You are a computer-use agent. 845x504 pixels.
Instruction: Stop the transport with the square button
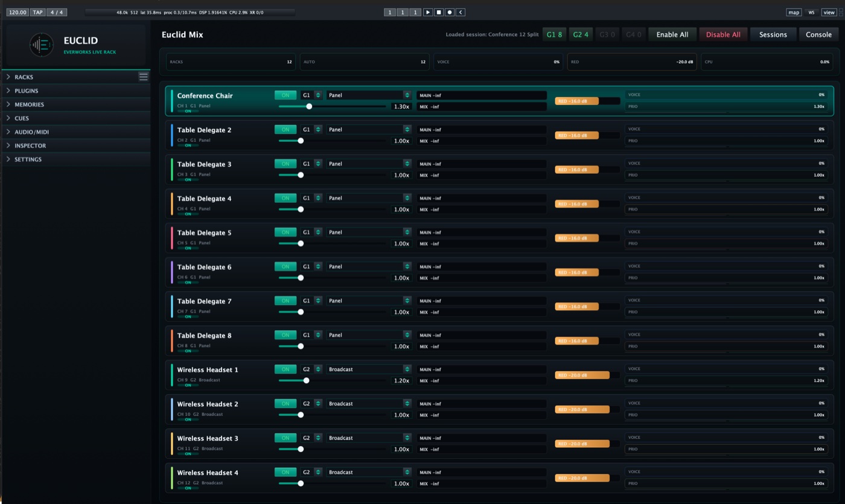click(x=439, y=12)
